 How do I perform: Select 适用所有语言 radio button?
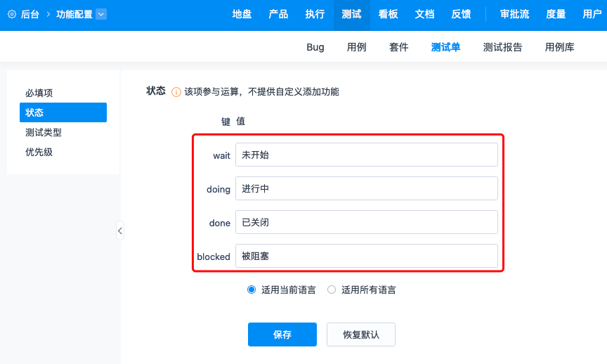click(332, 290)
